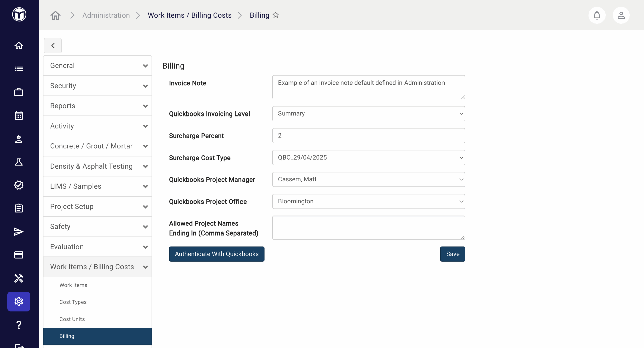This screenshot has height=348, width=644.
Task: Expand the Reports section
Action: [97, 106]
